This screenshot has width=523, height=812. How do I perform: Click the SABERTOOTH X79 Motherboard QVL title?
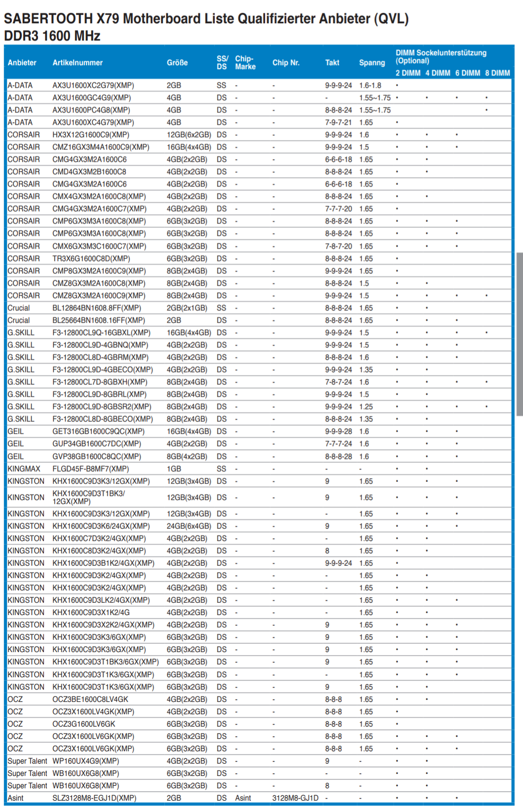(206, 19)
